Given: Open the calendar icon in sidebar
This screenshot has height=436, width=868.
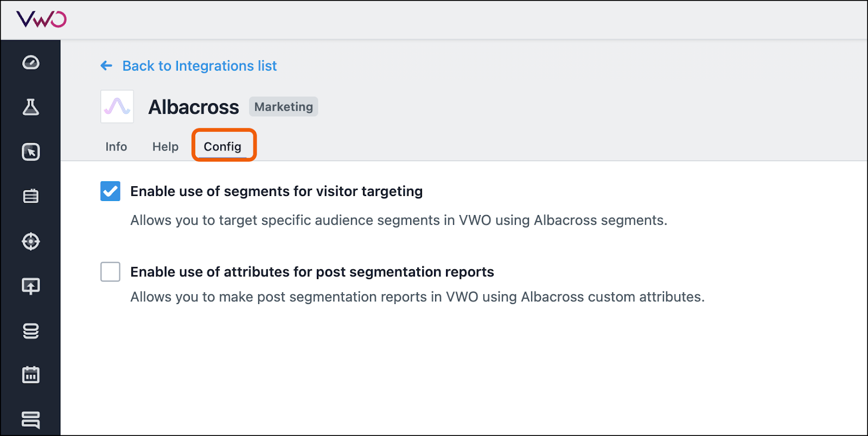Looking at the screenshot, I should pos(31,375).
